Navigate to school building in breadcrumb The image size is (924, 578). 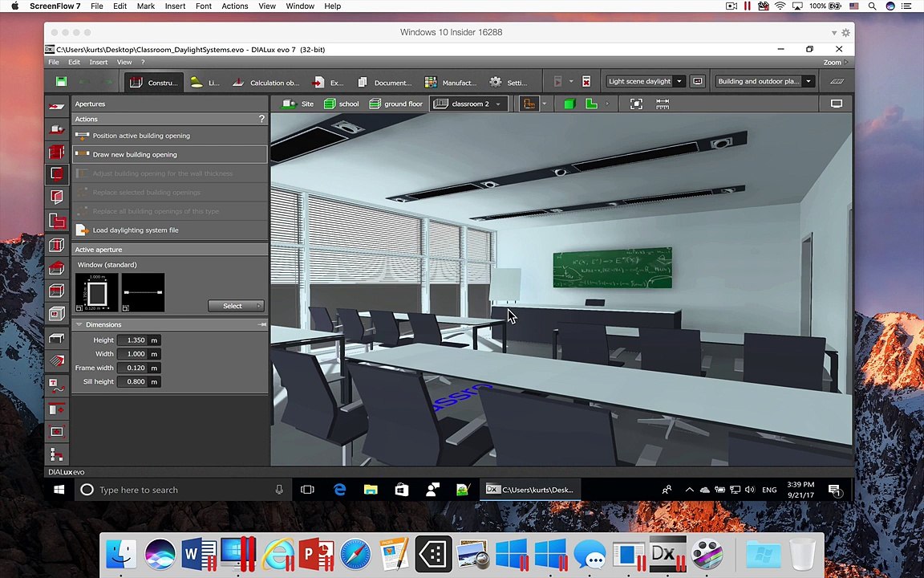[x=341, y=104]
